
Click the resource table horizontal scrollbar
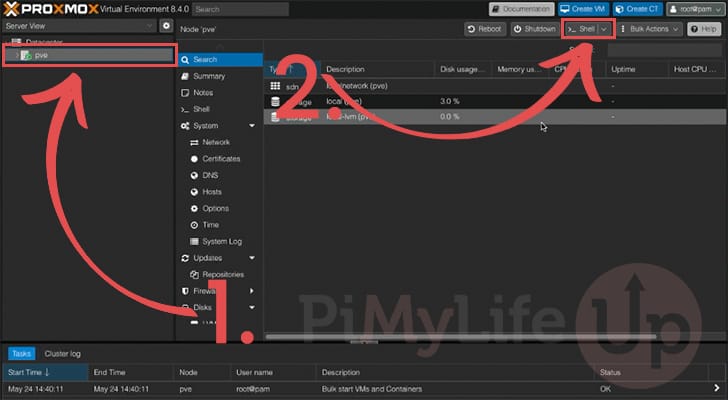click(461, 336)
